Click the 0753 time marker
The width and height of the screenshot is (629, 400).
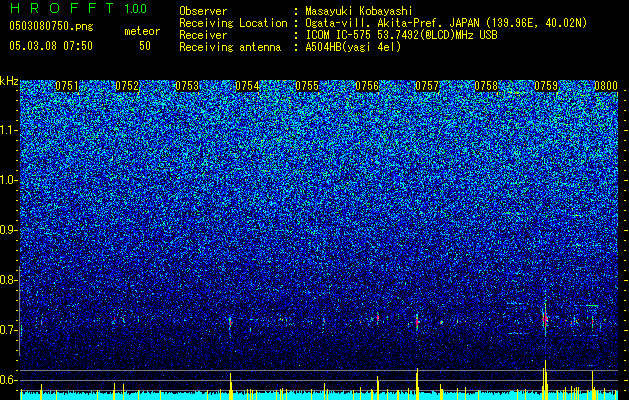point(187,86)
